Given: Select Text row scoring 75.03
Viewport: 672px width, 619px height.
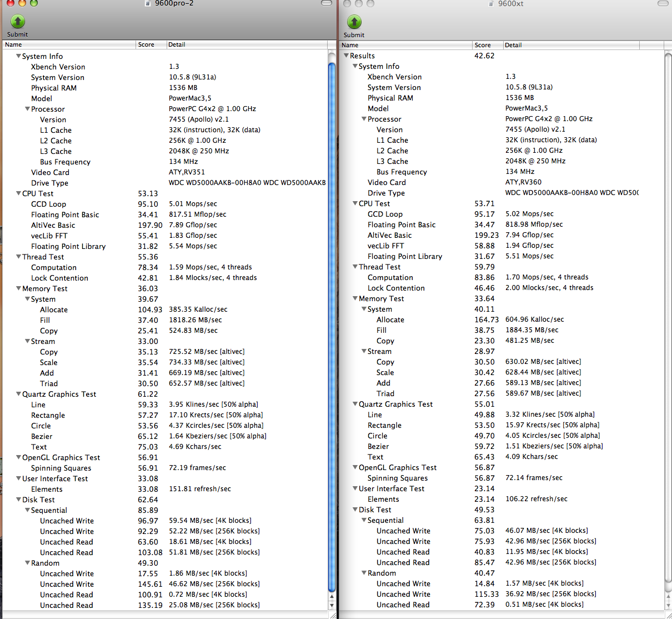Looking at the screenshot, I should pyautogui.click(x=165, y=447).
